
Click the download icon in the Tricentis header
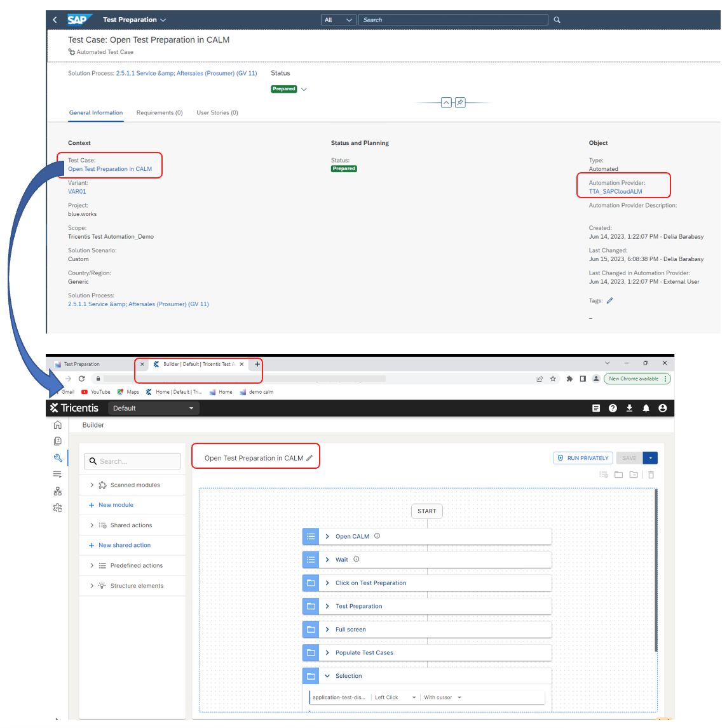[629, 408]
